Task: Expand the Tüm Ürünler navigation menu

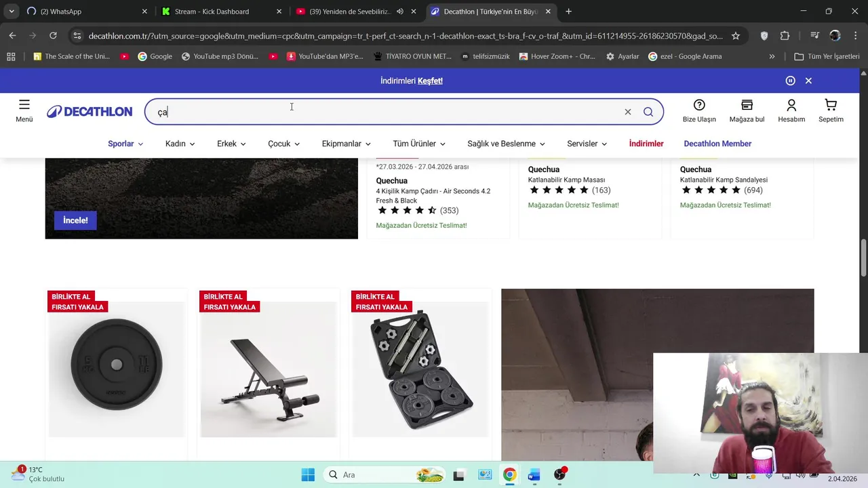Action: tap(418, 144)
